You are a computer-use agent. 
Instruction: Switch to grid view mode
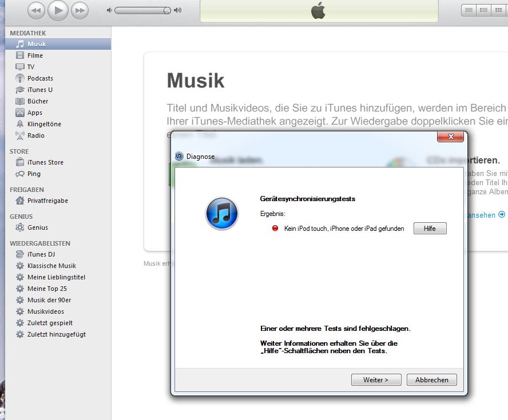point(498,10)
